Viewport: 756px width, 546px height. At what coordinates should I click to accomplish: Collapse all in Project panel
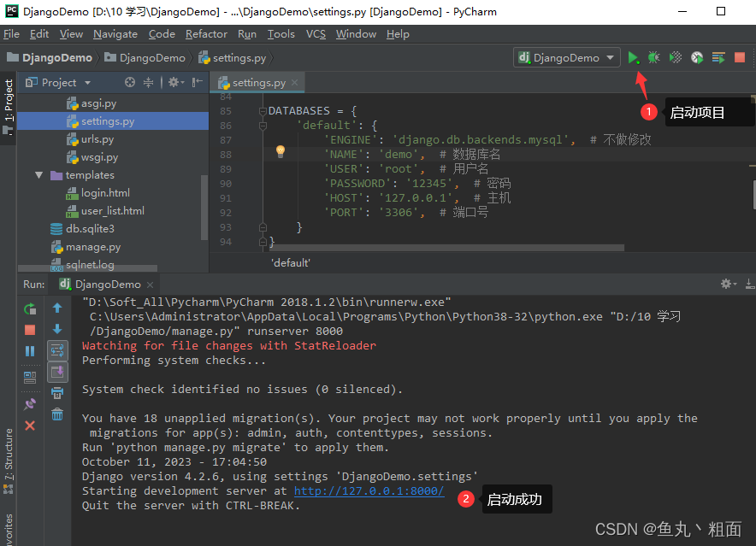[149, 82]
